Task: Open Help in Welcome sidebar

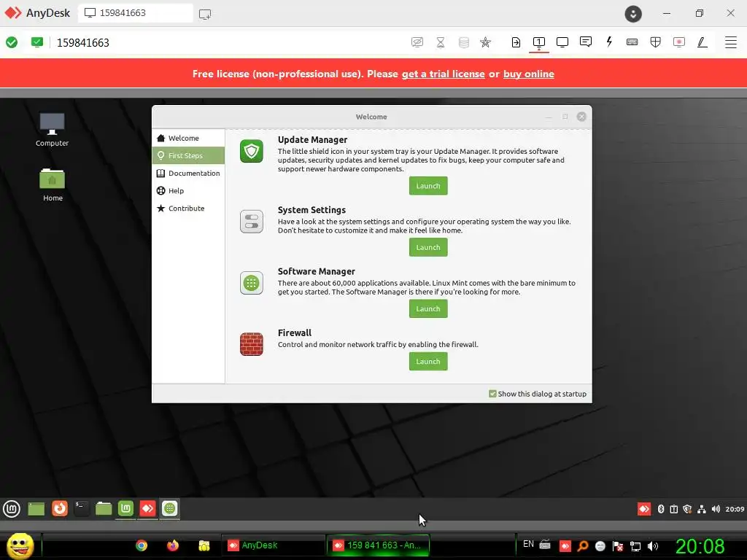Action: [189, 191]
